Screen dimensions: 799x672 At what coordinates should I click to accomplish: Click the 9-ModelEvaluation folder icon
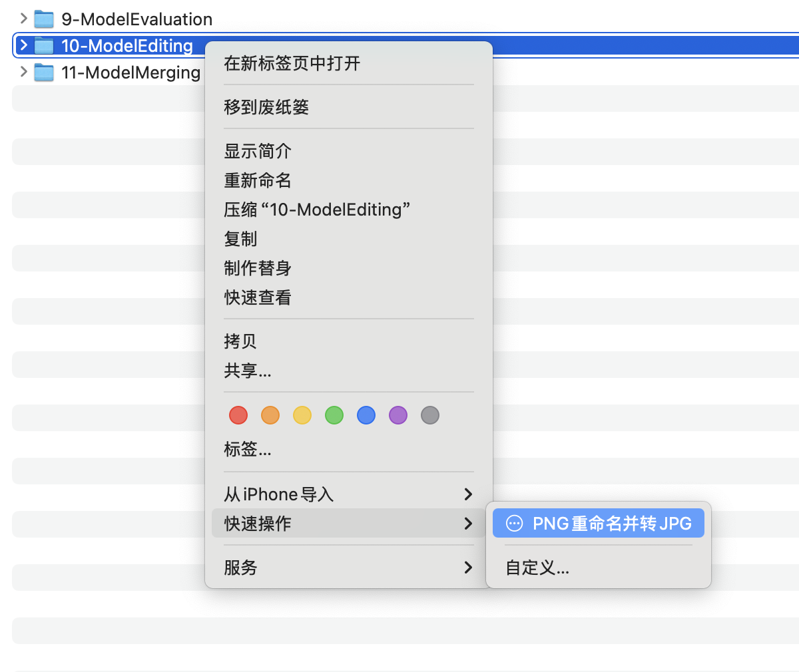click(44, 19)
